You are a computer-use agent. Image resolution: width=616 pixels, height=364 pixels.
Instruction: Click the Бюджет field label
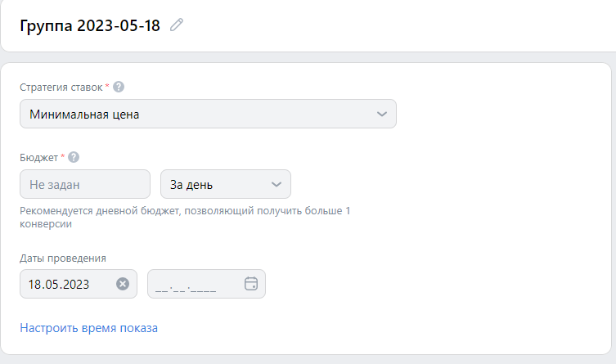pos(39,158)
